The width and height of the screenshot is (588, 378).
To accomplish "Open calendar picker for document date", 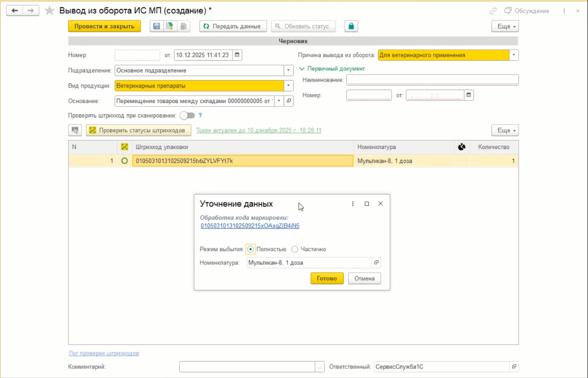I will [x=237, y=55].
